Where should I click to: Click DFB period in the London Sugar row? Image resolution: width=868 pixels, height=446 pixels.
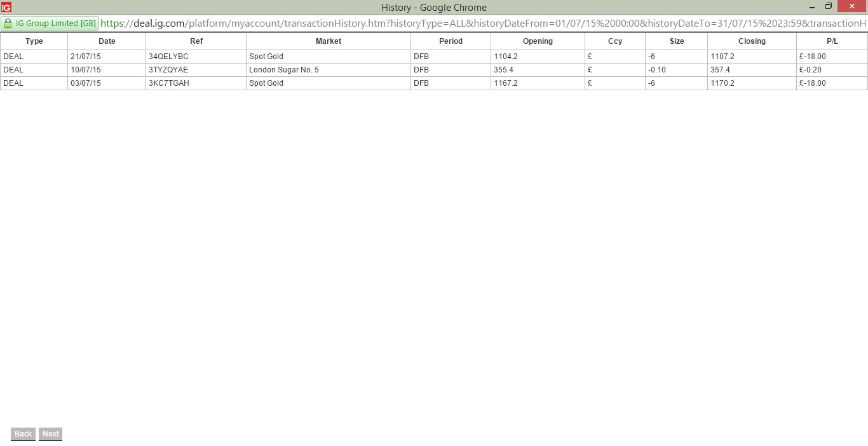point(421,70)
